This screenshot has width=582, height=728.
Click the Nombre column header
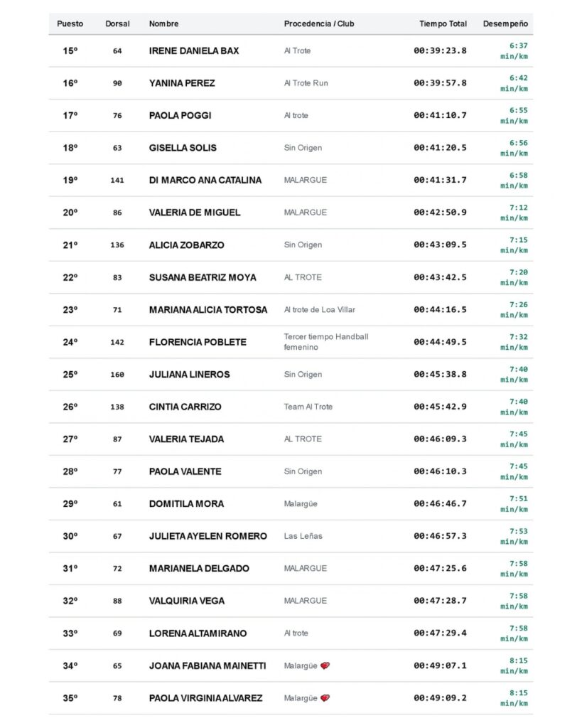click(x=164, y=23)
